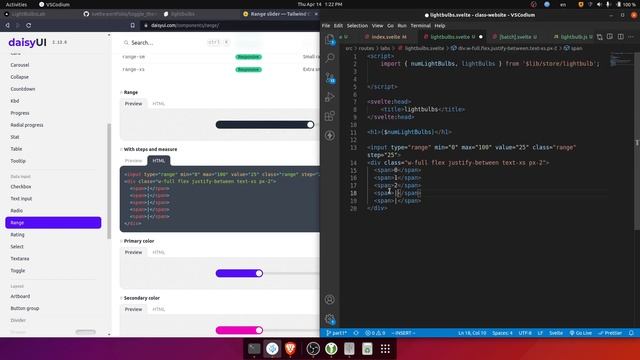
Task: Select HTML tab under Secondary color section
Action: (x=158, y=309)
